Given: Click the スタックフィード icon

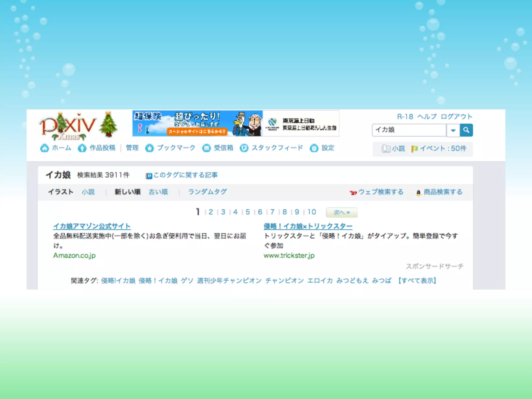Looking at the screenshot, I should pyautogui.click(x=244, y=148).
